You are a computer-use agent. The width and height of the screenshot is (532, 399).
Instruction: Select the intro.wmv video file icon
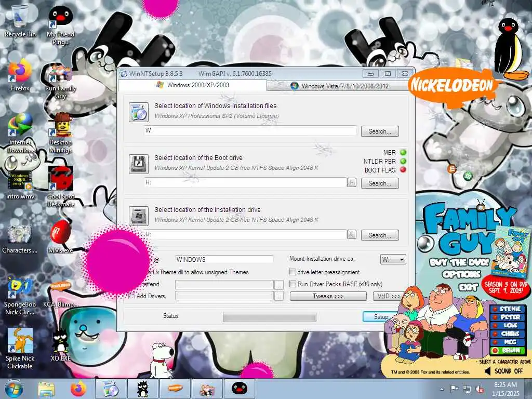[20, 183]
